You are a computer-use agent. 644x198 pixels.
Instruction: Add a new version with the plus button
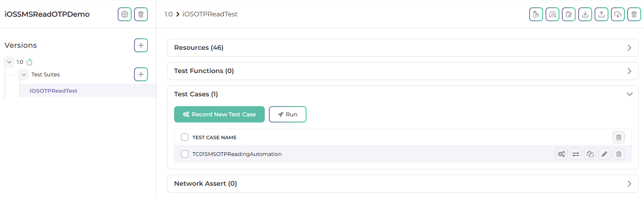pyautogui.click(x=141, y=45)
